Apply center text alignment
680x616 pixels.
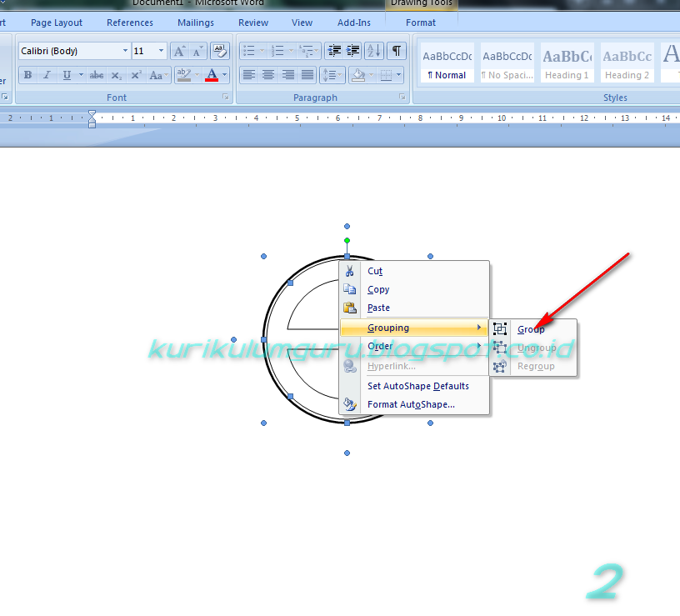click(267, 74)
